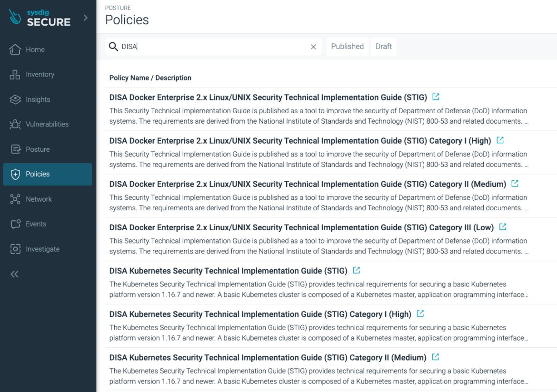
Task: Click the Events sidebar icon
Action: click(16, 224)
